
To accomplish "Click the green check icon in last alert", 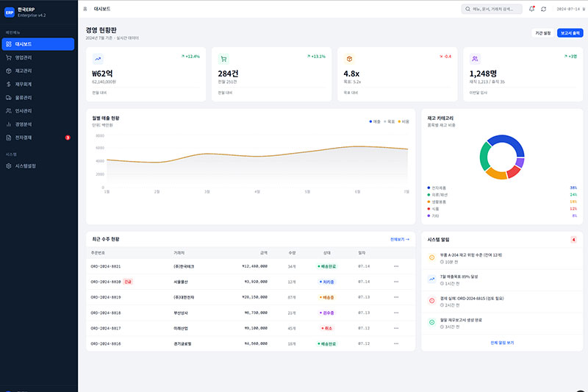I will click(431, 322).
